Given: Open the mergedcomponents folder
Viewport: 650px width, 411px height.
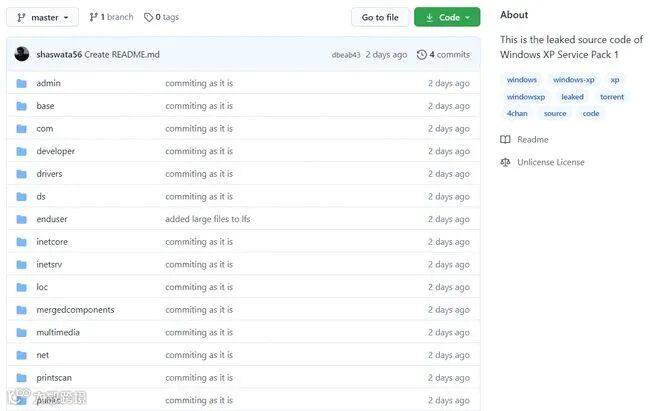Looking at the screenshot, I should [75, 310].
